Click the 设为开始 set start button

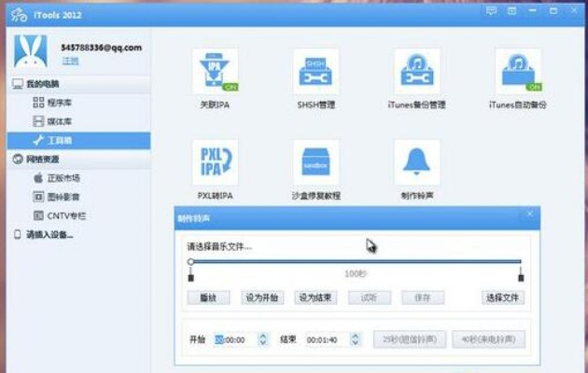click(x=261, y=297)
